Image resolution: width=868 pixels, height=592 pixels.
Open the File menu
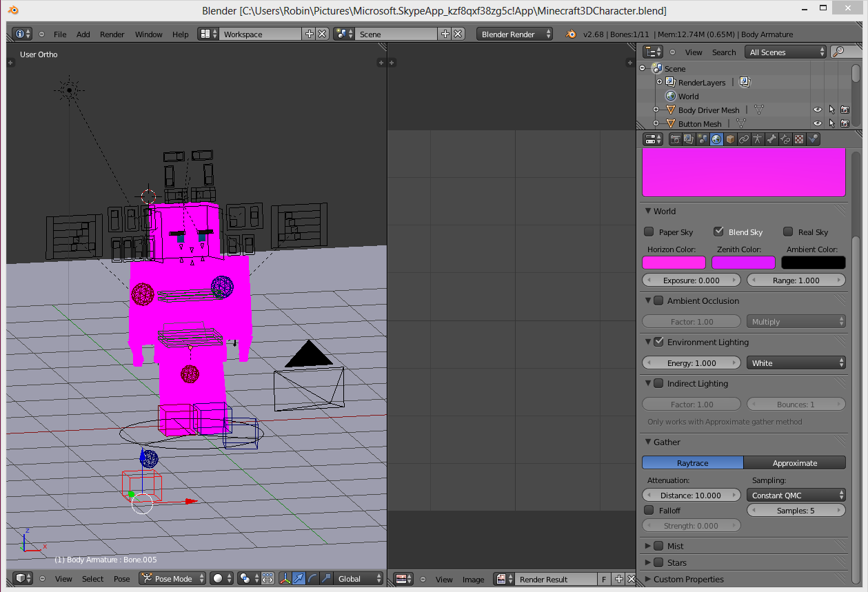tap(60, 34)
